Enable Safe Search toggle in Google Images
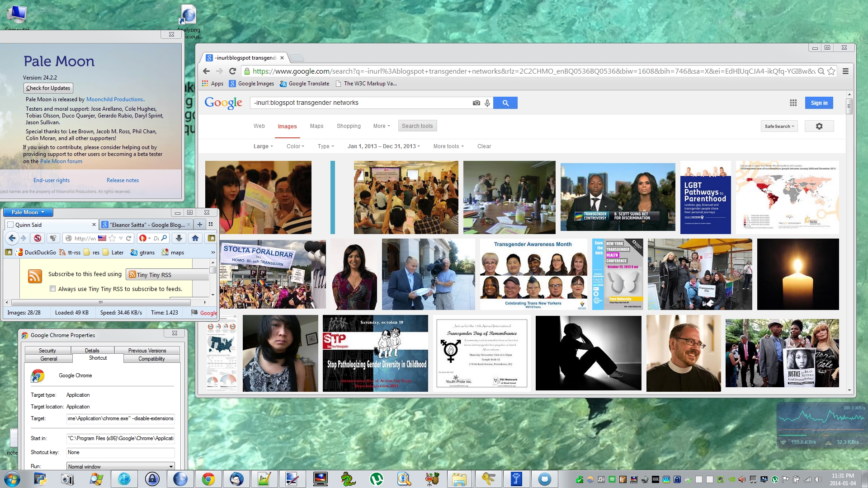 778,126
